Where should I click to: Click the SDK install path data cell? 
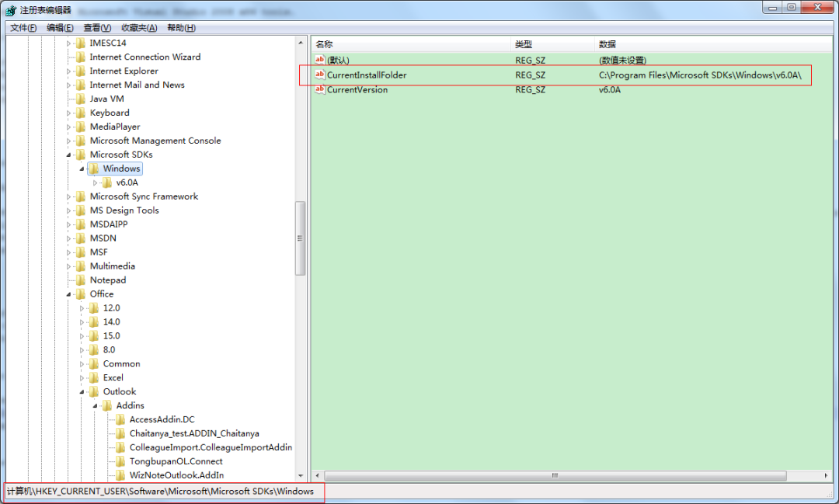coord(700,75)
